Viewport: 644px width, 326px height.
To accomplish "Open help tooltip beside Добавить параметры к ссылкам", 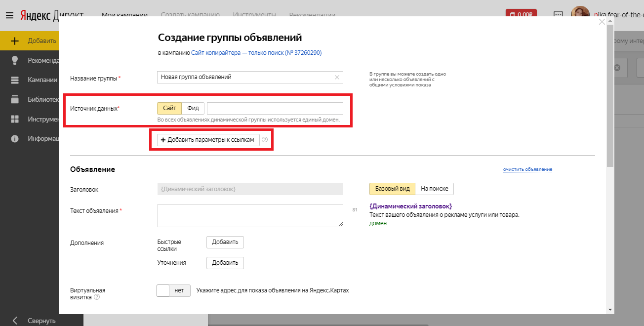I will click(x=265, y=140).
